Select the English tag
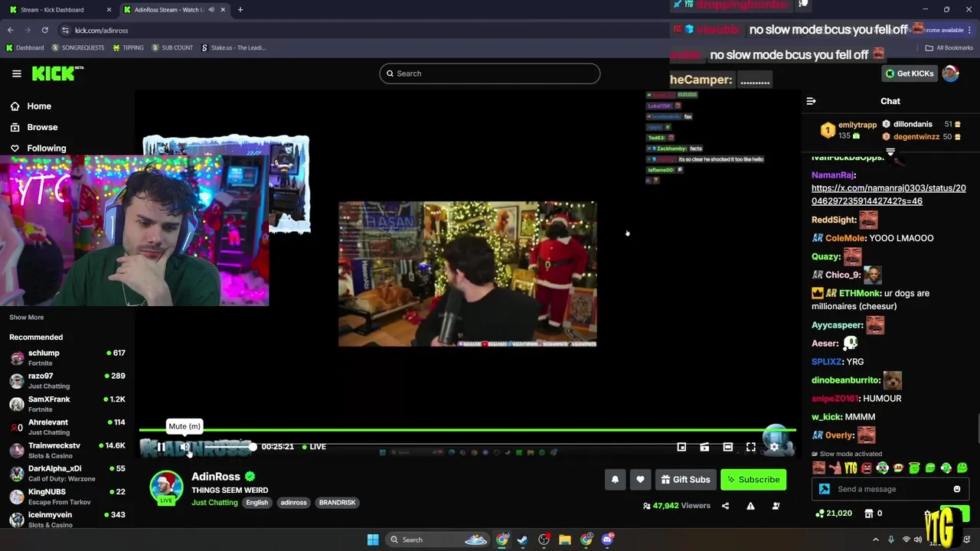 256,503
